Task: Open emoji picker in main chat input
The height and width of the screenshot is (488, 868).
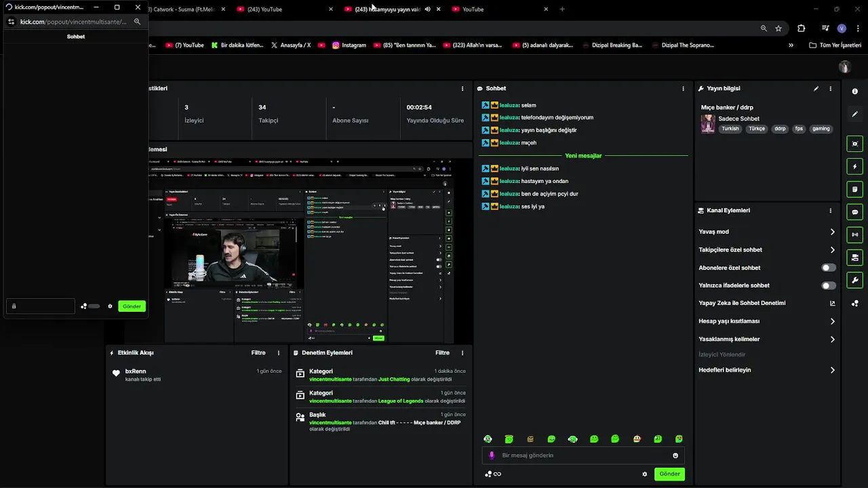Action: point(675,455)
